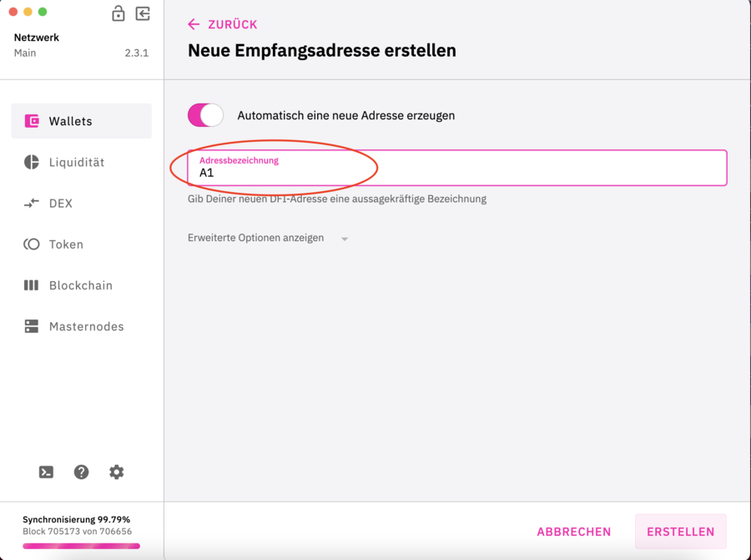
Task: Click the Blockchain bars icon in sidebar
Action: (x=33, y=285)
